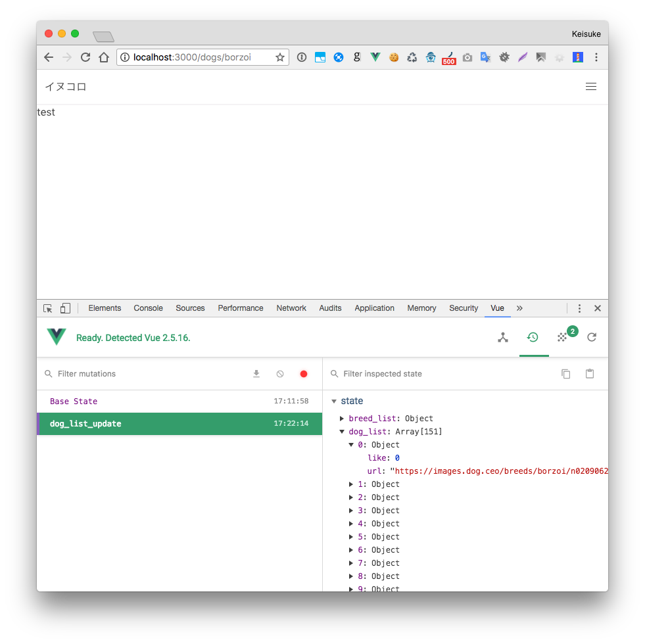Open the browser home page icon
Screen dimensions: 645x644
104,57
